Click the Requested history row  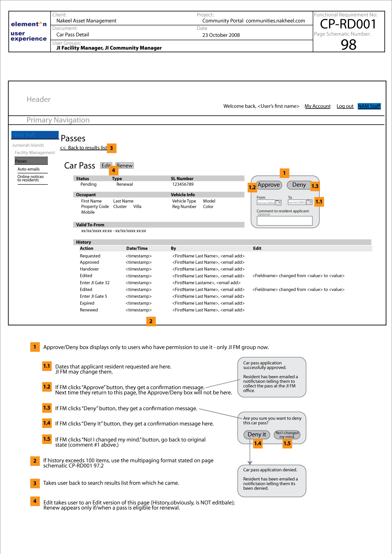click(162, 256)
